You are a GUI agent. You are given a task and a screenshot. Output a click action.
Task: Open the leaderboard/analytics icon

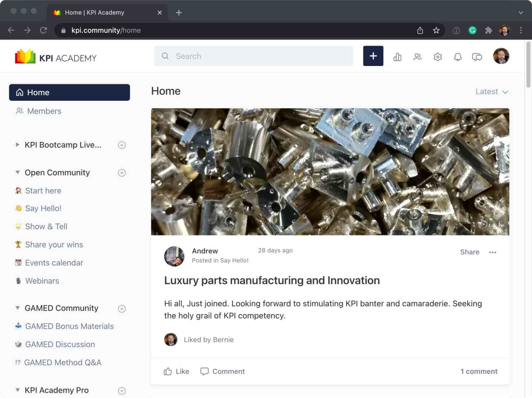pos(397,56)
